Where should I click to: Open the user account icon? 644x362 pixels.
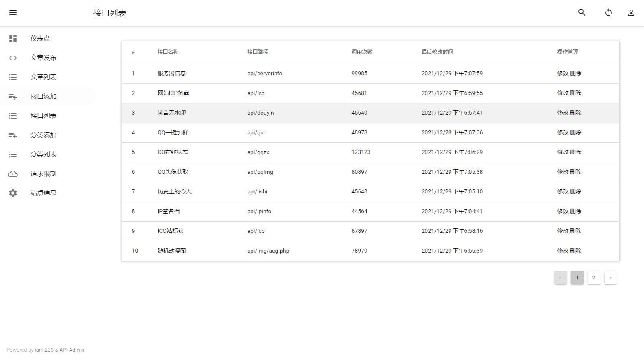tap(631, 13)
